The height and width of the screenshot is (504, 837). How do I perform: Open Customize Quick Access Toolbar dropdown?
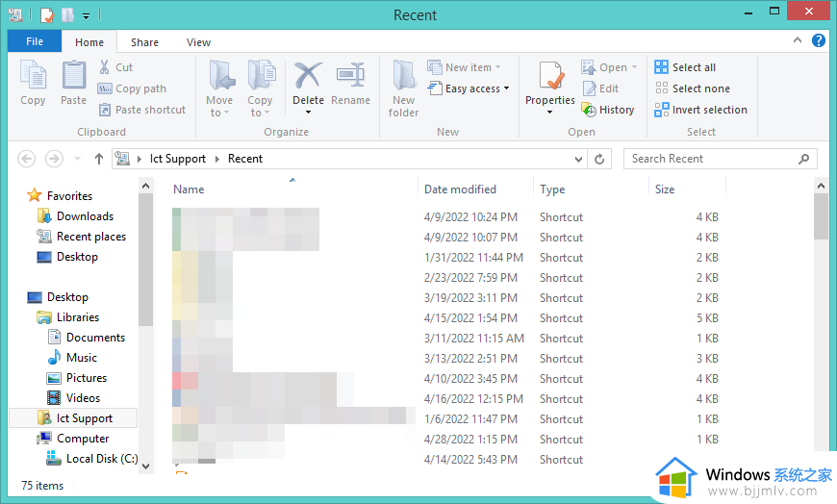point(86,16)
